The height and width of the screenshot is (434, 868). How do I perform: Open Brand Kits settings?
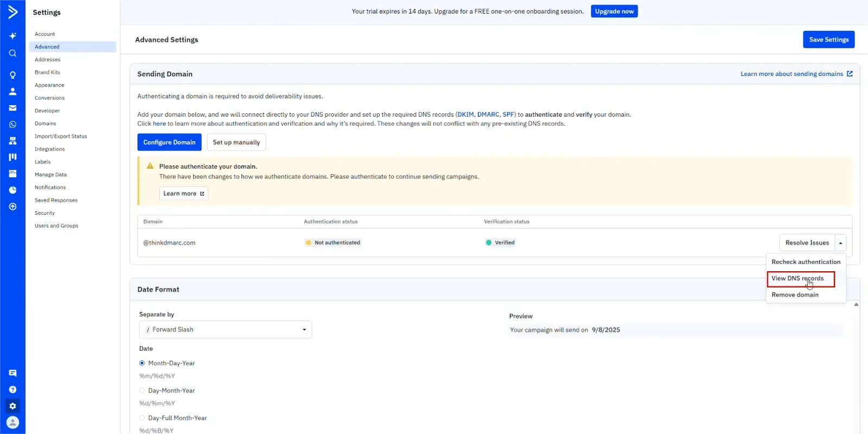pos(47,72)
